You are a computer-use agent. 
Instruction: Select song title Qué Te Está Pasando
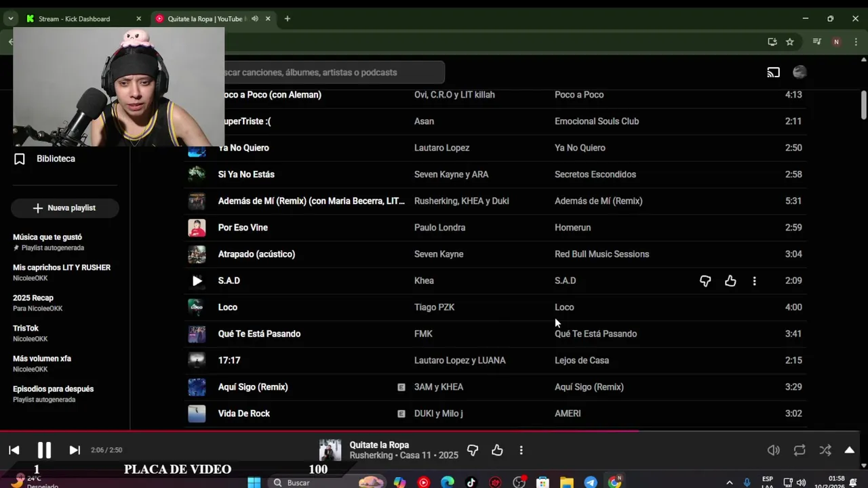pos(259,333)
